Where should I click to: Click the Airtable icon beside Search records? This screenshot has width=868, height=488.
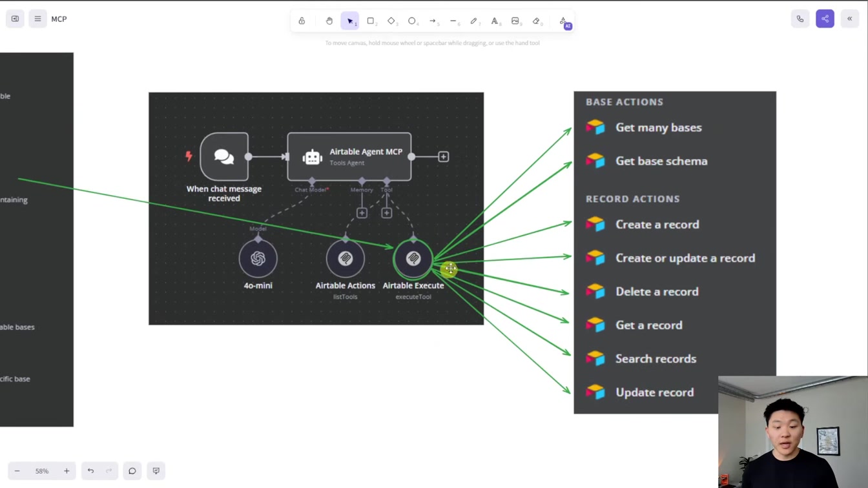tap(595, 358)
